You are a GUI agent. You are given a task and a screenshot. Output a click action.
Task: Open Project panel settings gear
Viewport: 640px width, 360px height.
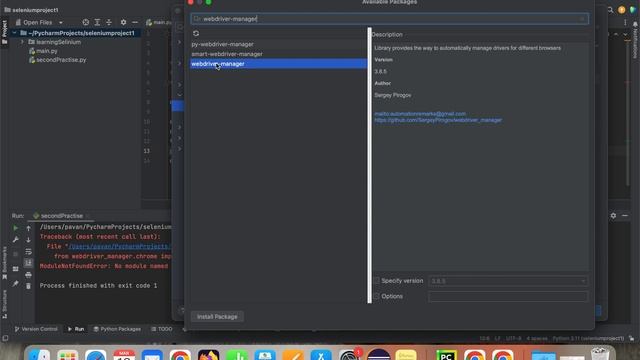(123, 22)
